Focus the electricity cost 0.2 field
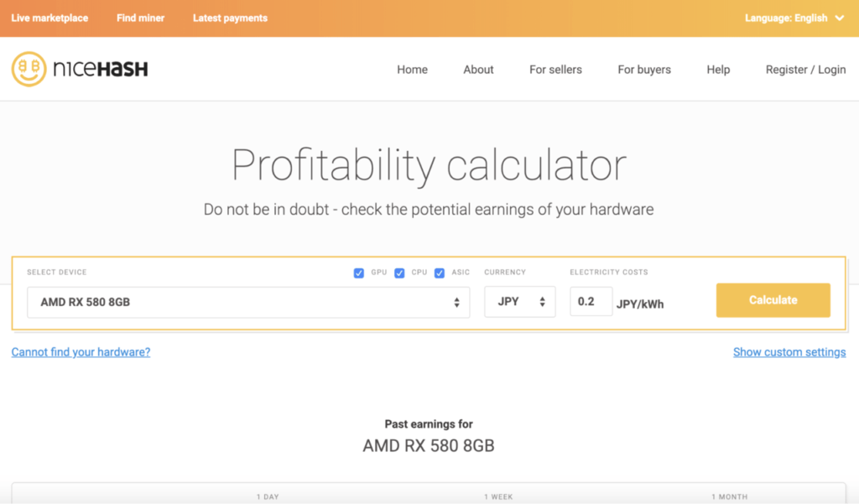This screenshot has height=504, width=859. (x=591, y=301)
